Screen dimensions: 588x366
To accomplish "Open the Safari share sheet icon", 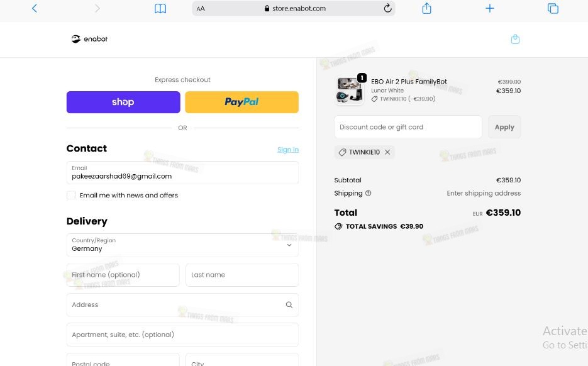I will pyautogui.click(x=427, y=8).
